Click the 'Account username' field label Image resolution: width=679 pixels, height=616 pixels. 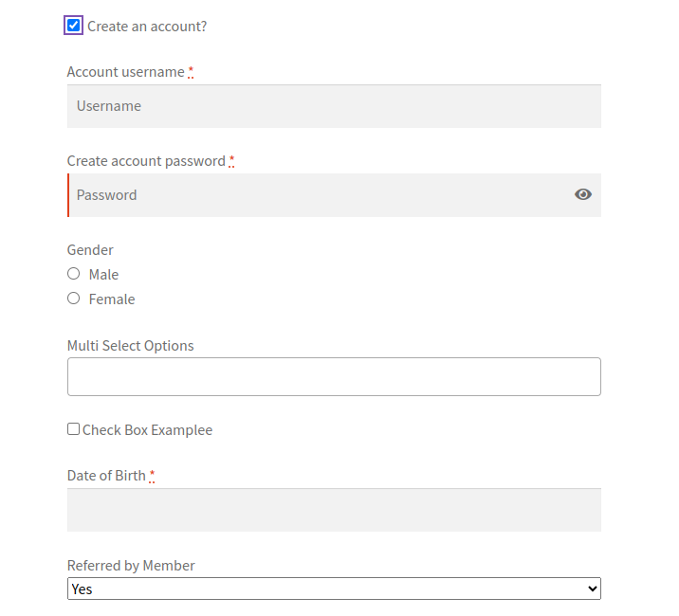pyautogui.click(x=126, y=72)
